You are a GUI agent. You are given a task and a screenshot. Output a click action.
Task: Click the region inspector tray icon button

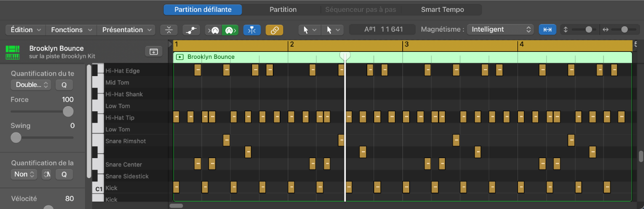coord(153,51)
